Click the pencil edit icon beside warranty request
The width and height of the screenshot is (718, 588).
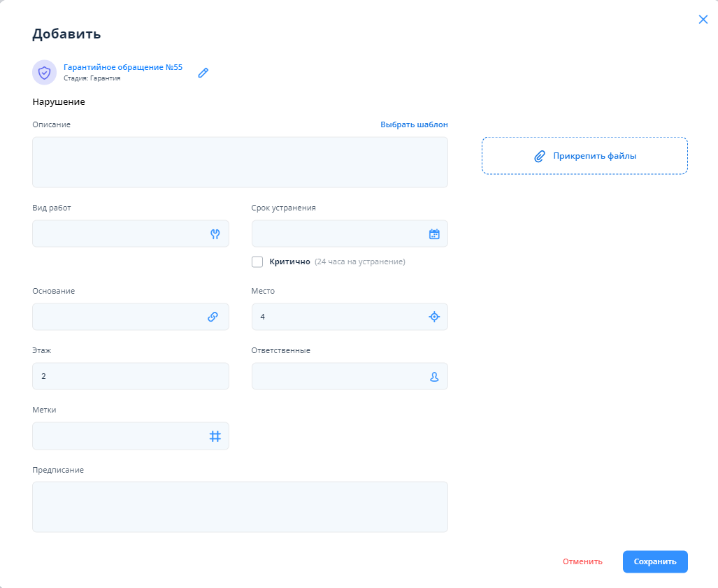point(203,73)
